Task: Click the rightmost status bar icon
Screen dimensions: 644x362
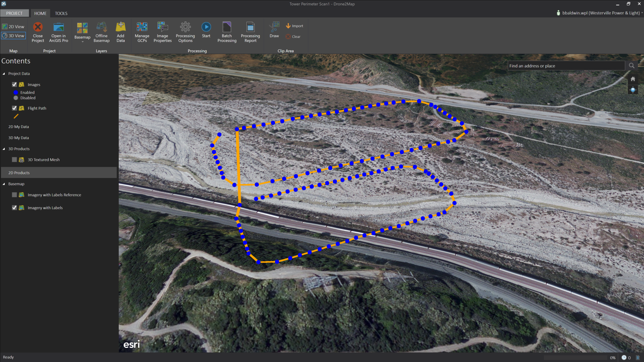Action: point(638,358)
